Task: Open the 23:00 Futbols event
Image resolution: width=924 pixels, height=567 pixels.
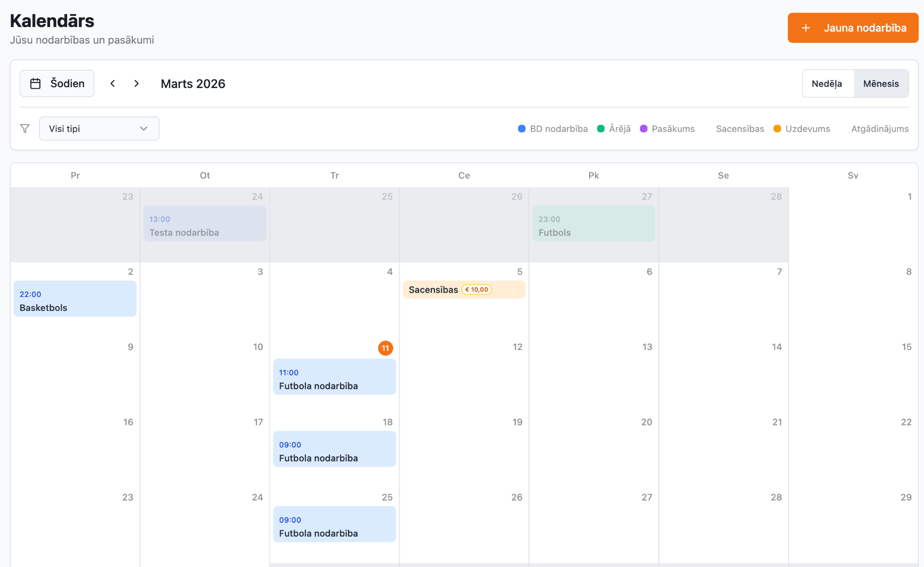Action: point(594,223)
